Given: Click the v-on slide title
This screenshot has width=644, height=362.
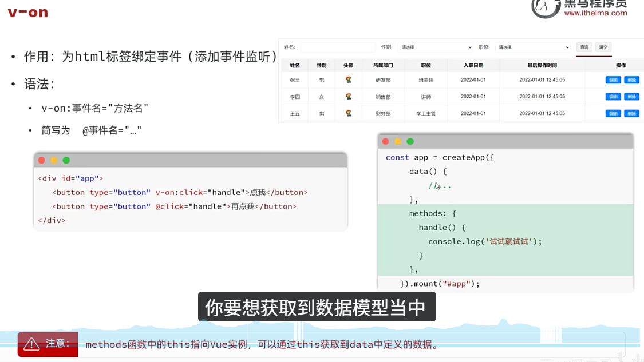Looking at the screenshot, I should [x=28, y=13].
